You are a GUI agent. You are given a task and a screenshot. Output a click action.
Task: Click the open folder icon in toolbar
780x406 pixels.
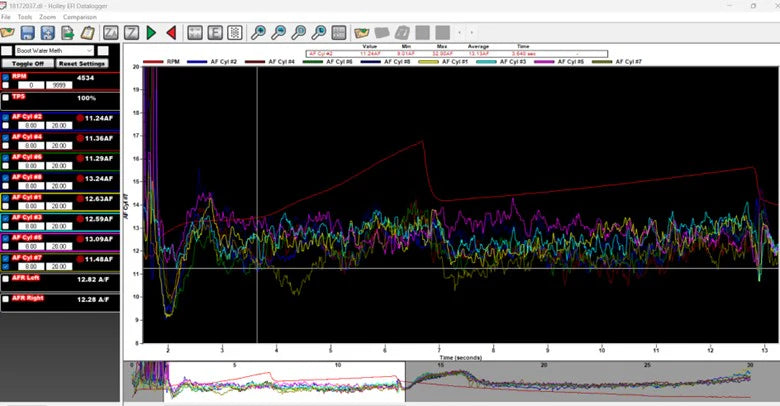pyautogui.click(x=9, y=33)
